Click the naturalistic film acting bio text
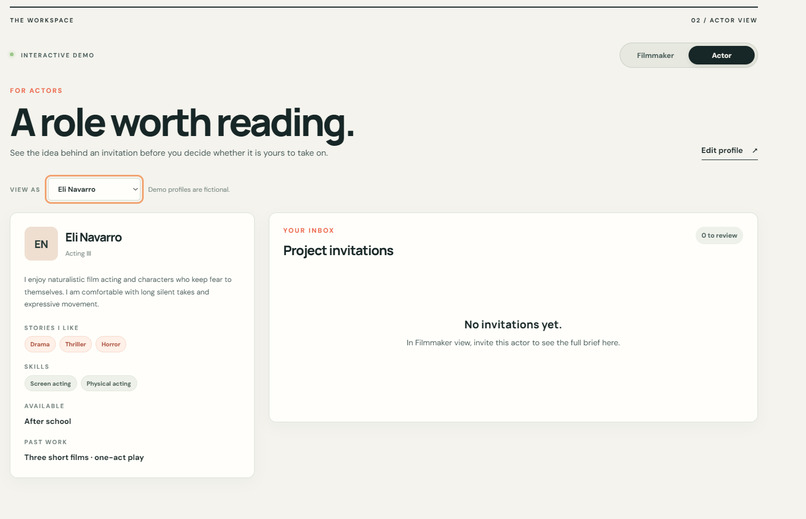The height and width of the screenshot is (519, 806). pyautogui.click(x=128, y=292)
